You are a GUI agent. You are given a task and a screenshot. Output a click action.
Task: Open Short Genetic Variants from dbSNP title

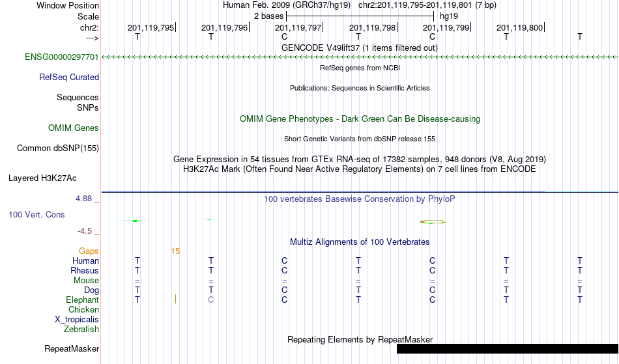(360, 139)
